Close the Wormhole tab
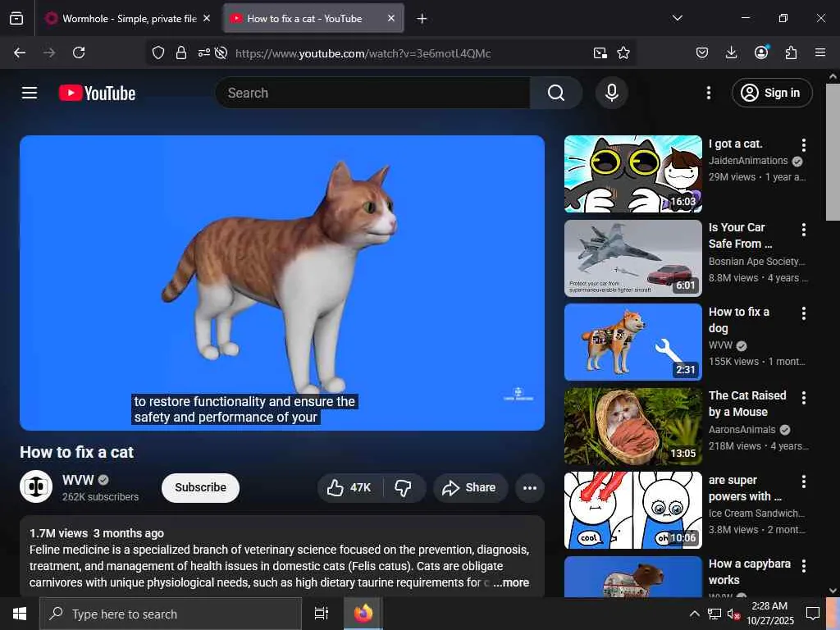Screen dimensions: 840x630 [207, 18]
